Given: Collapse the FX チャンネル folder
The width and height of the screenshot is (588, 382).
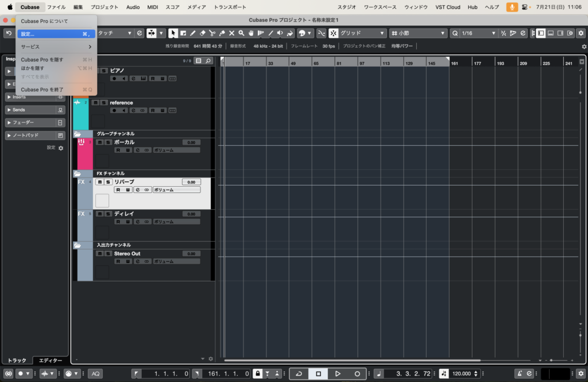Looking at the screenshot, I should coord(78,173).
